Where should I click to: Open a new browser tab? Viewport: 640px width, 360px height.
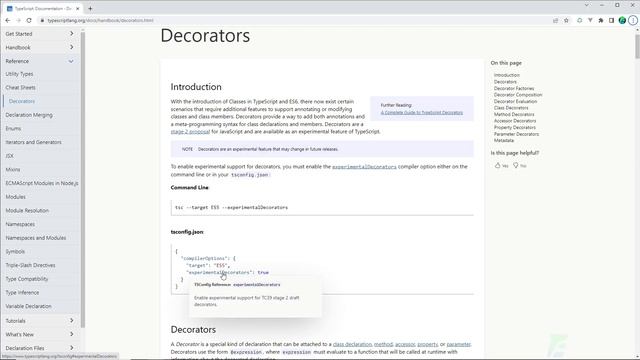coord(90,8)
